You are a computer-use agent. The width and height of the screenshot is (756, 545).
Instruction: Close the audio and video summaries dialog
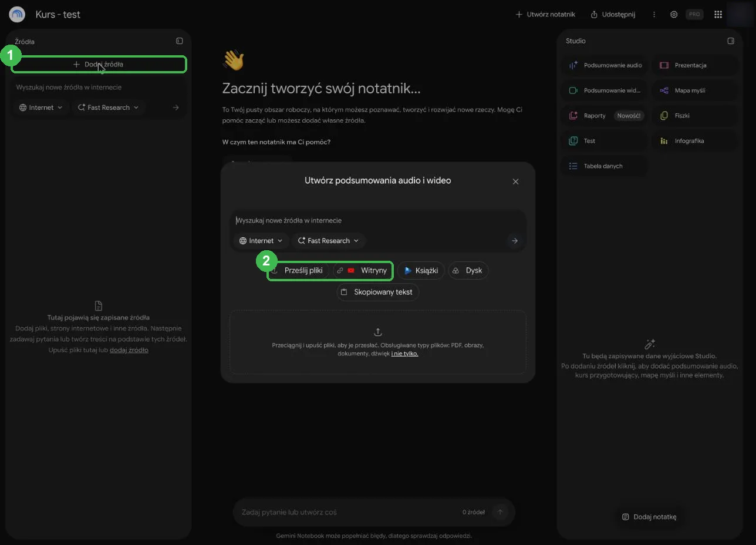[515, 181]
